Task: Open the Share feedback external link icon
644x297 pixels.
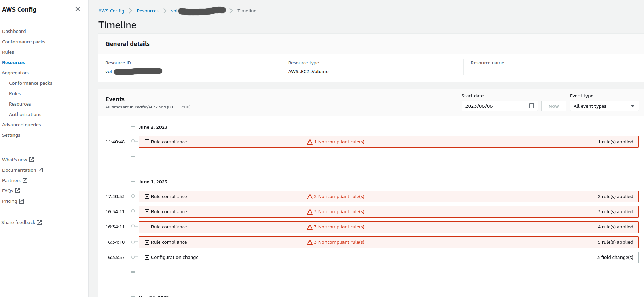Action: point(39,222)
